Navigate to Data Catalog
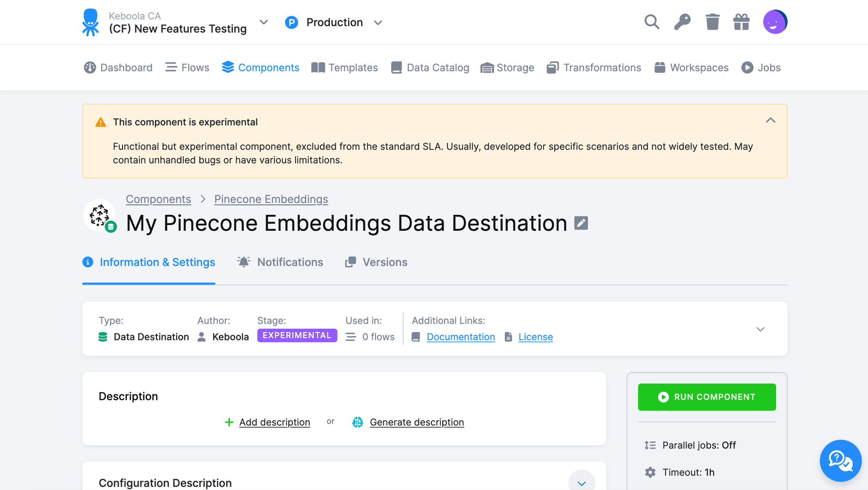The height and width of the screenshot is (490, 868). coord(430,68)
